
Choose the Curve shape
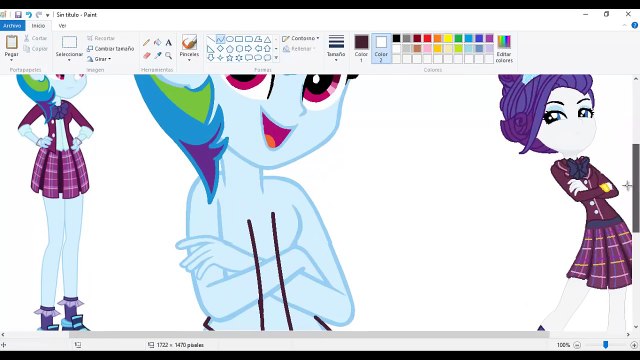click(x=220, y=39)
